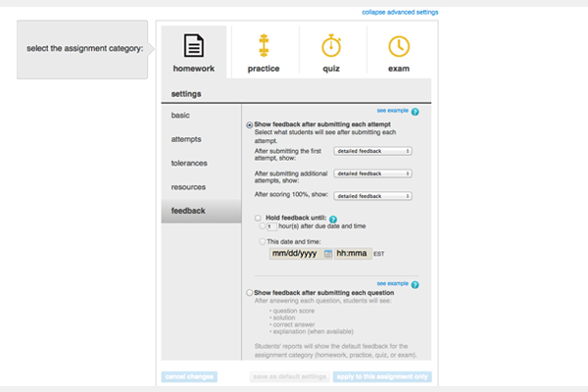Select This date and time radio button
The height and width of the screenshot is (392, 588).
pyautogui.click(x=263, y=240)
